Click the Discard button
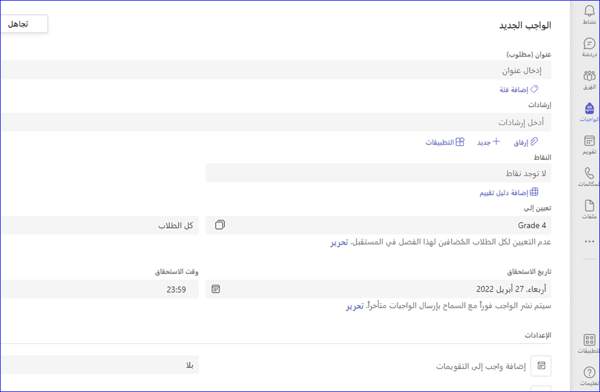Screen dimensions: 600x392 (x=24, y=24)
